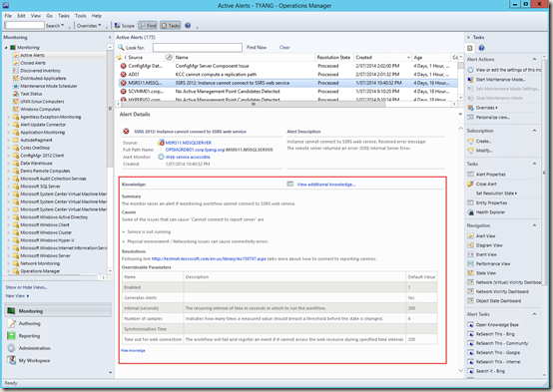Switch to the Monitoring workspace
This screenshot has width=553, height=392.
coord(58,311)
